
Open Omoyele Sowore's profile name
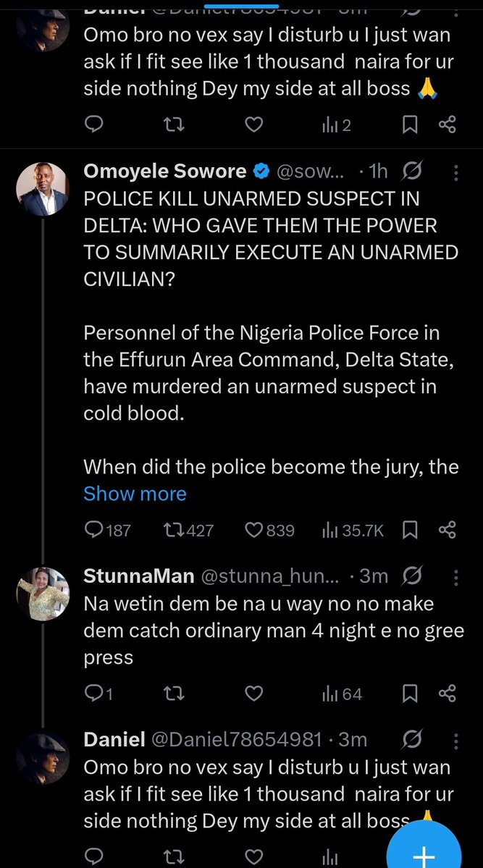[166, 172]
